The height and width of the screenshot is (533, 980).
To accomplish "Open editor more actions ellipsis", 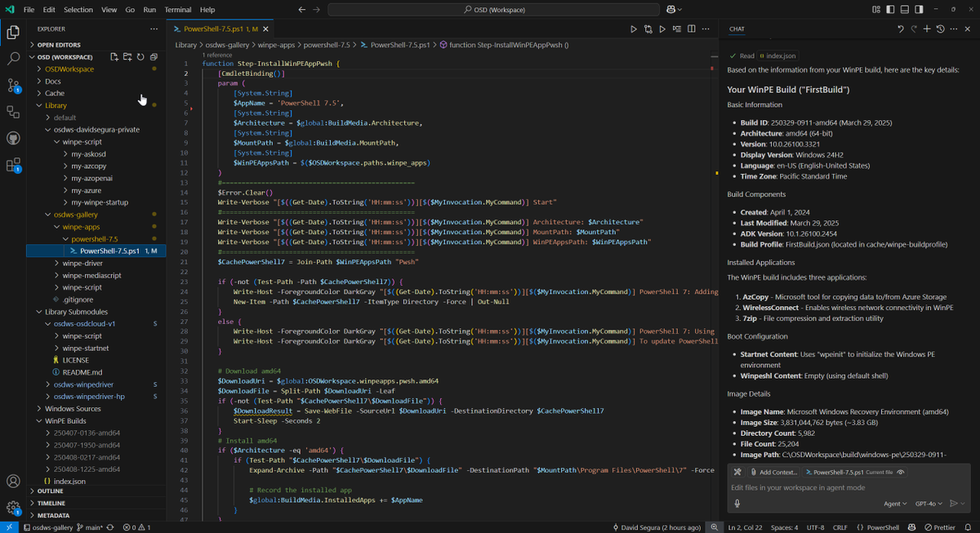I will 706,29.
